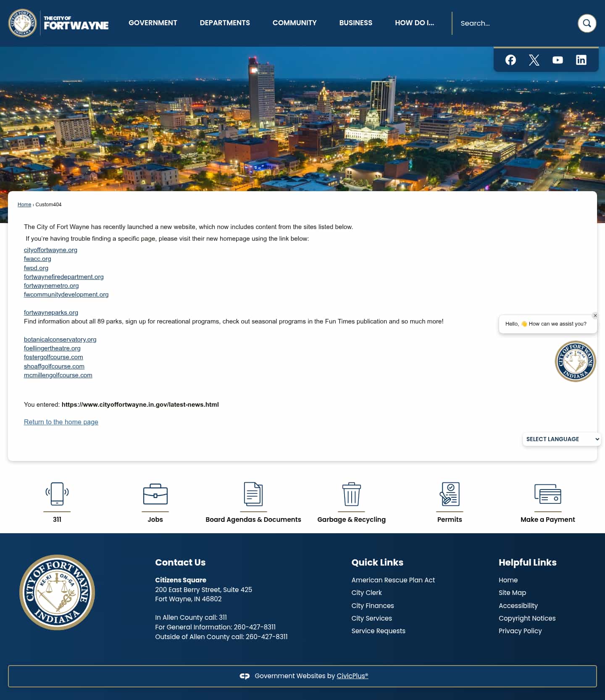Image resolution: width=605 pixels, height=700 pixels.
Task: Click the Contact Us heading
Action: coord(180,563)
